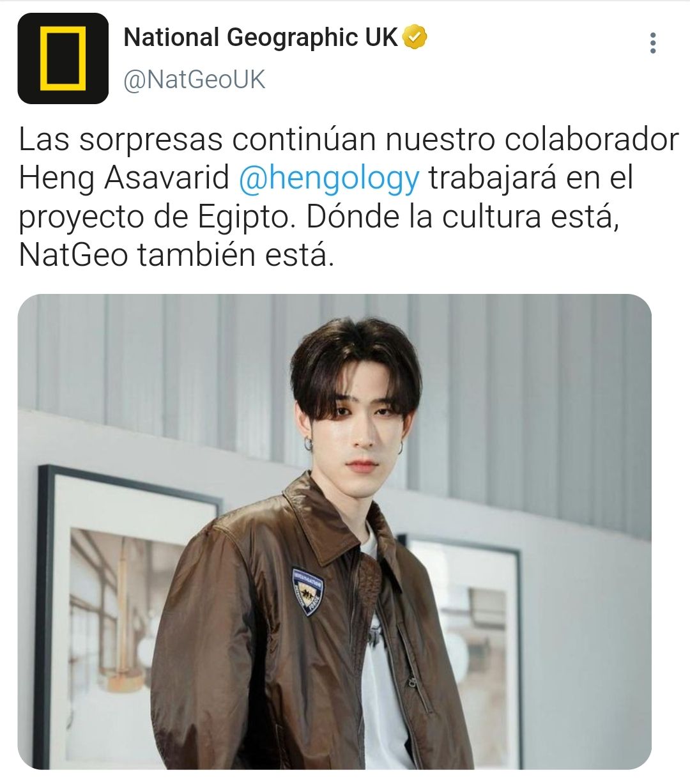Image resolution: width=690 pixels, height=784 pixels.
Task: Open the National Geographic yellow-frame profile avatar
Action: pos(63,58)
